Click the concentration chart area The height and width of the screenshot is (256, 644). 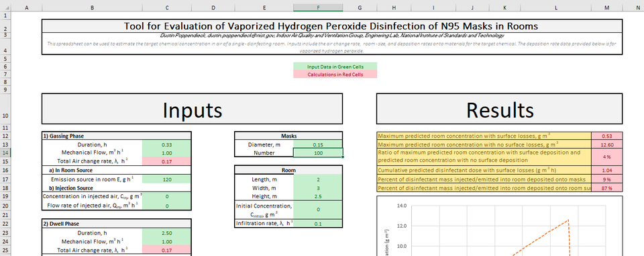pyautogui.click(x=499, y=226)
